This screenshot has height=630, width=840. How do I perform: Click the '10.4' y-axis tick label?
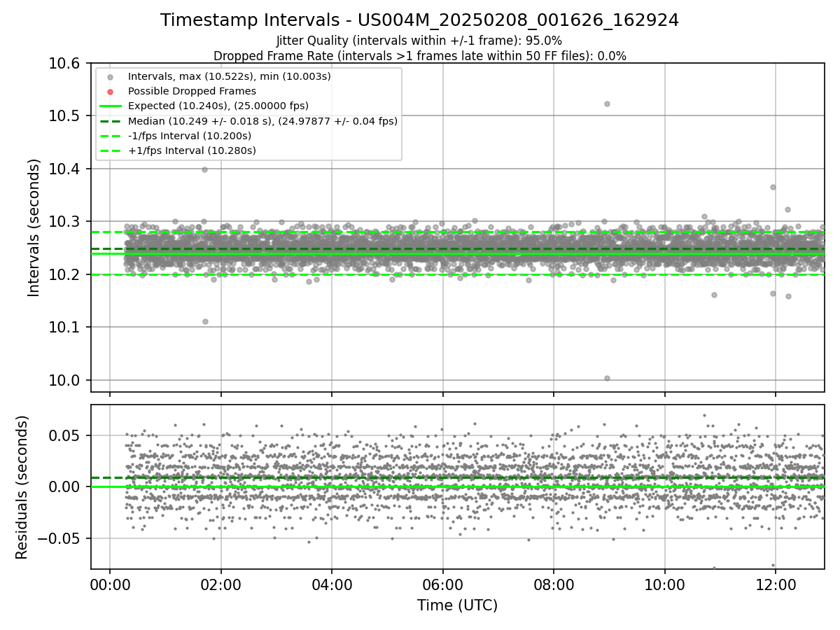pos(64,169)
